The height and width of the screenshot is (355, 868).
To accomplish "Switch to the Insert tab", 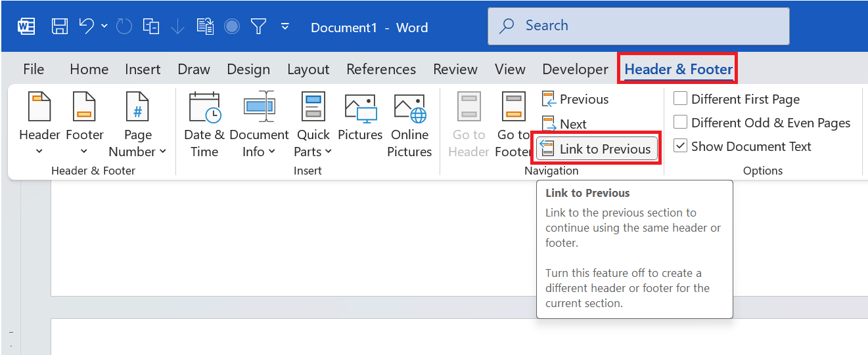I will pyautogui.click(x=143, y=69).
